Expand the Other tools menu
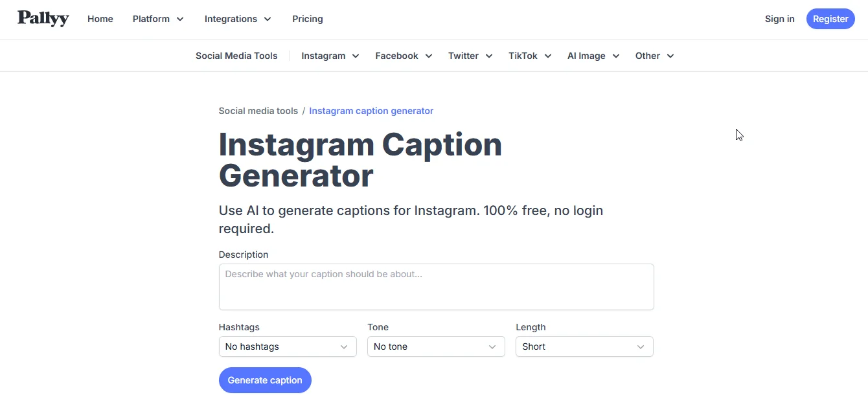868x408 pixels. (670, 56)
